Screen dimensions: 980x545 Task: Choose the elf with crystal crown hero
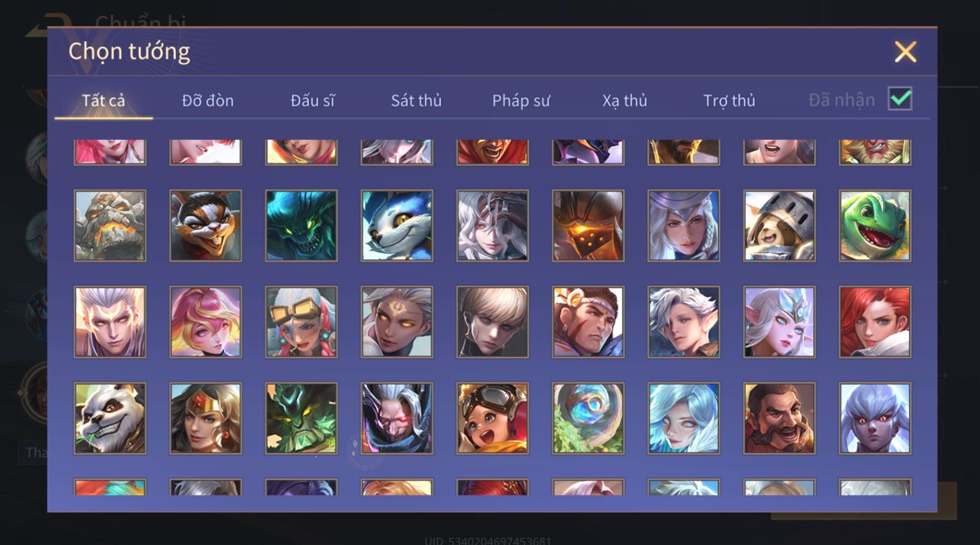[x=779, y=322]
